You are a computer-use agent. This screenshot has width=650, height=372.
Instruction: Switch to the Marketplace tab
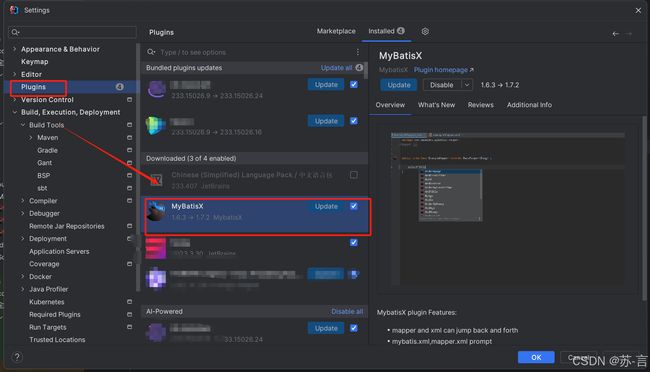336,31
